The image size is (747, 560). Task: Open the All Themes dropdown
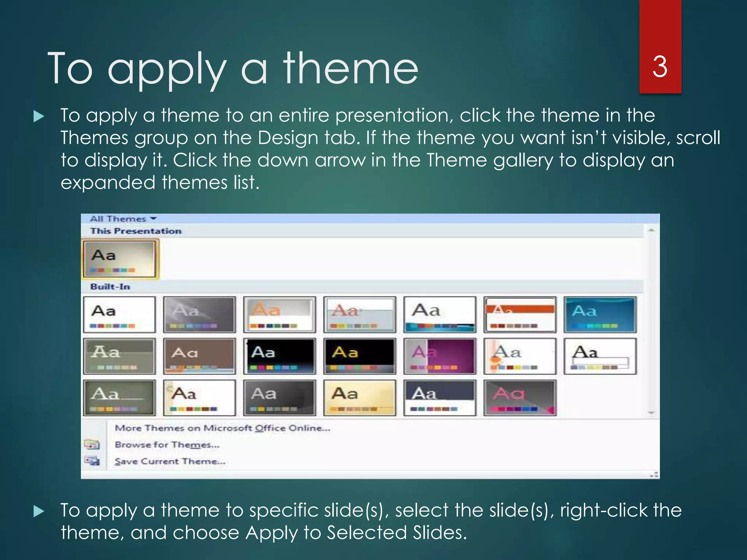(x=123, y=219)
